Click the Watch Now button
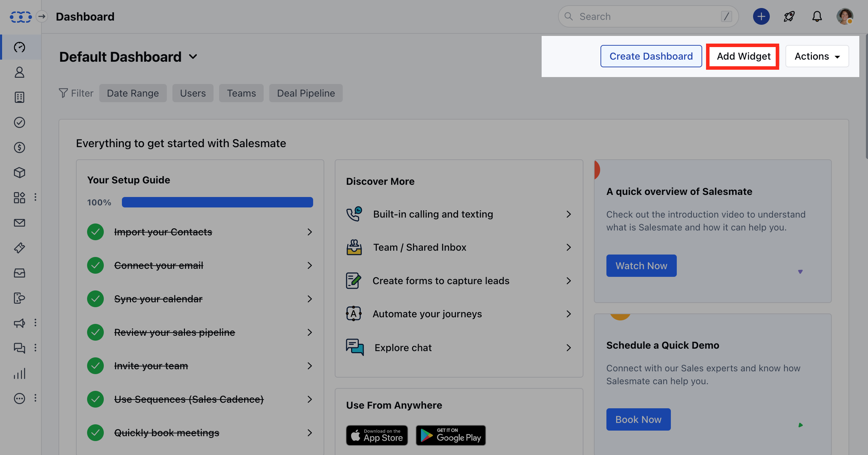Viewport: 868px width, 455px height. (x=641, y=266)
